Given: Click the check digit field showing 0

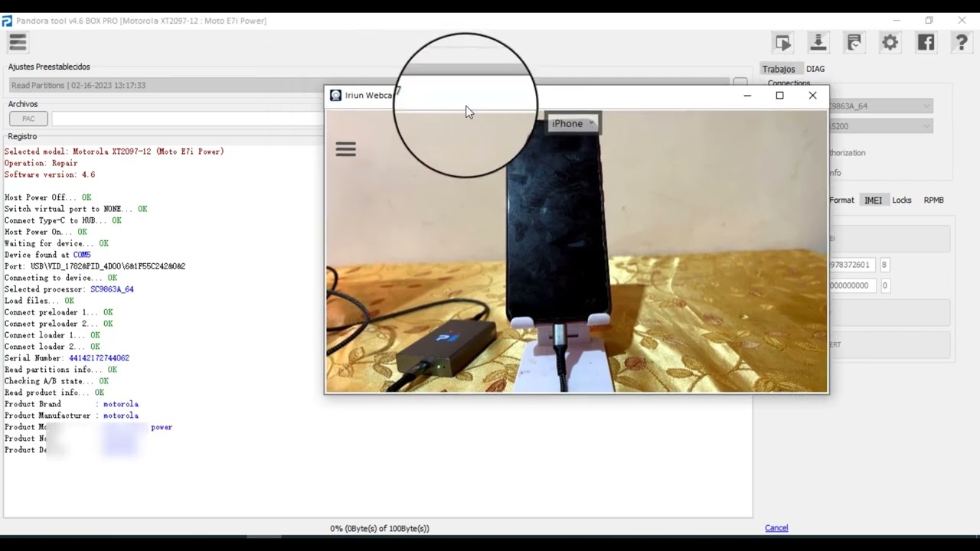Looking at the screenshot, I should pyautogui.click(x=884, y=285).
